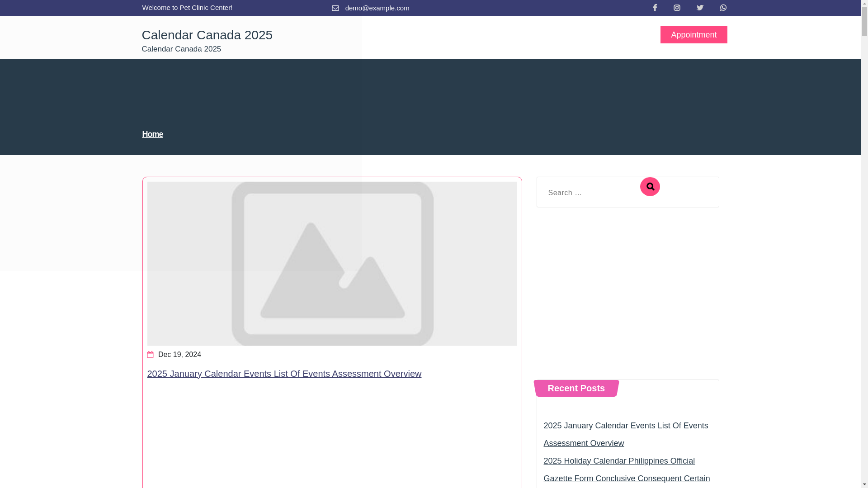
Task: Click the Appointment button
Action: [x=693, y=35]
